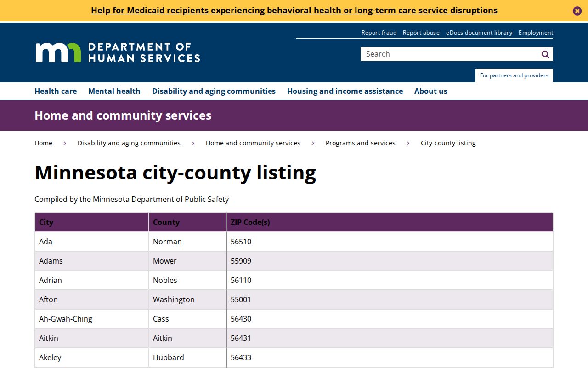Screen dimensions: 588x368
Task: Select the Mower county cell
Action: pos(187,261)
